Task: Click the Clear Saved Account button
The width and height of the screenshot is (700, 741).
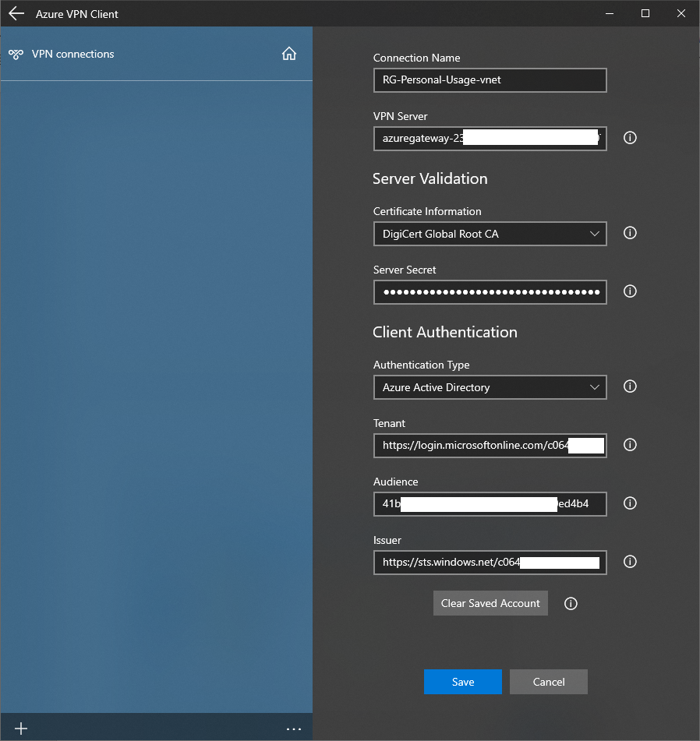Action: tap(490, 603)
